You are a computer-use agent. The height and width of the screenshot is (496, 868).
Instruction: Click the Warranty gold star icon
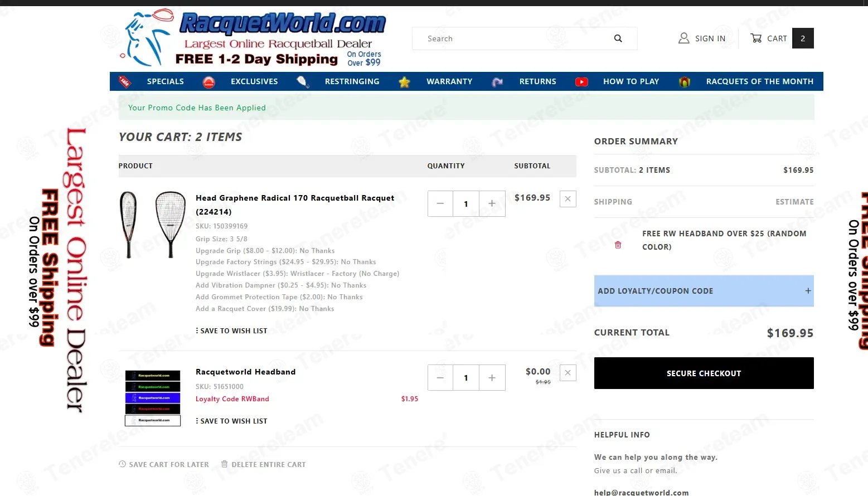point(405,82)
